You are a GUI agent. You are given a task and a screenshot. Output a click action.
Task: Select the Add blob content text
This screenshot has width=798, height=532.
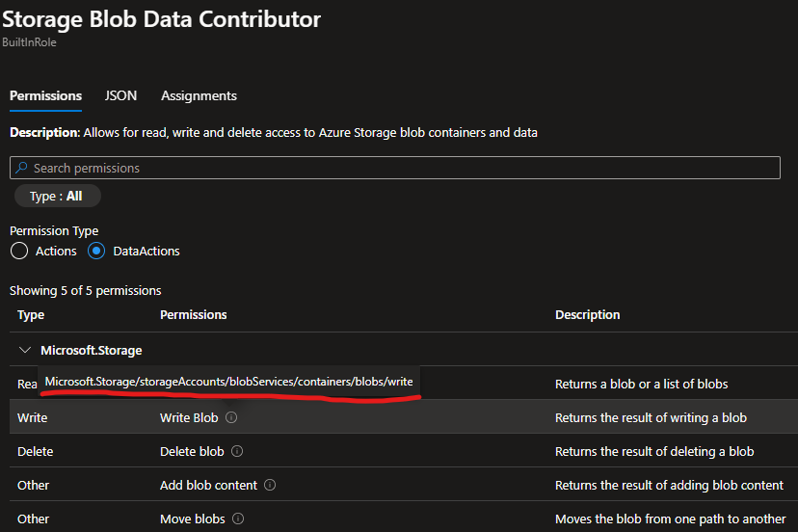point(209,485)
